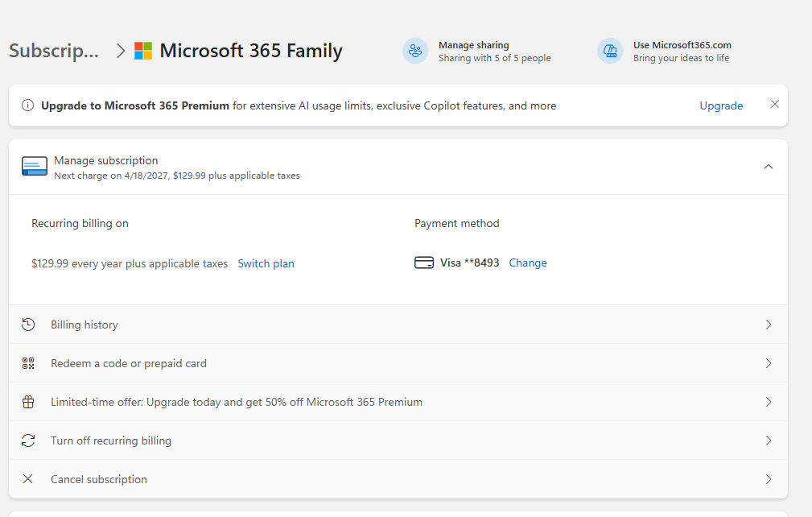Image resolution: width=812 pixels, height=517 pixels.
Task: Open chevron for the limited-time offer row
Action: [769, 402]
